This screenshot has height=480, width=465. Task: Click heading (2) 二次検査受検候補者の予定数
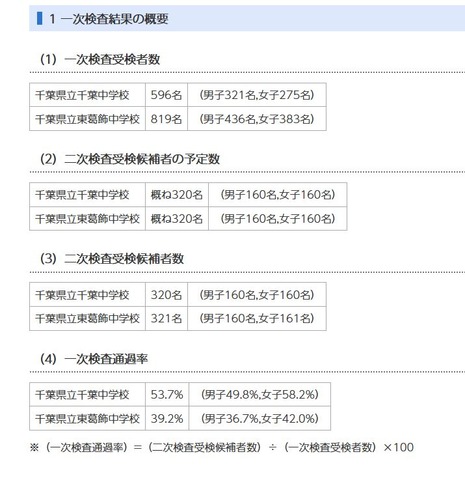click(x=130, y=159)
